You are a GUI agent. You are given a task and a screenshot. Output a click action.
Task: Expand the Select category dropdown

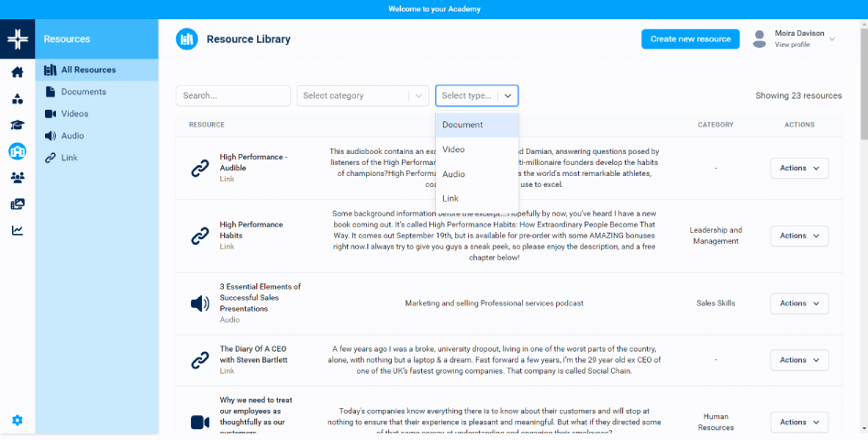point(362,95)
